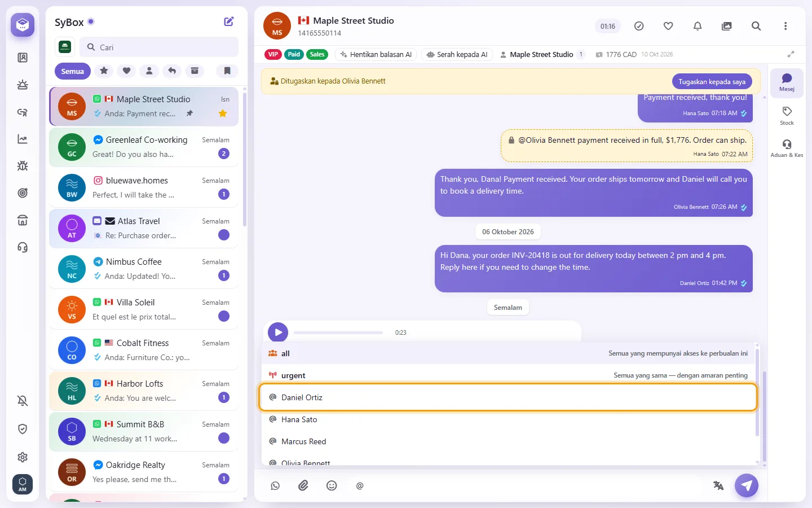Search within the conversation using the magnifier icon
Image resolution: width=812 pixels, height=508 pixels.
pyautogui.click(x=756, y=26)
